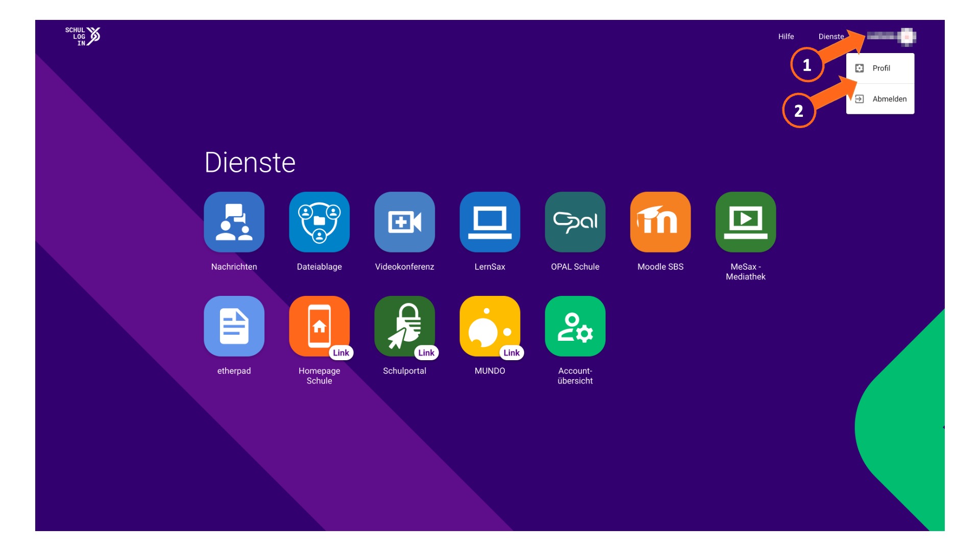The image size is (980, 551).
Task: Open the Nachrichten service
Action: click(234, 222)
